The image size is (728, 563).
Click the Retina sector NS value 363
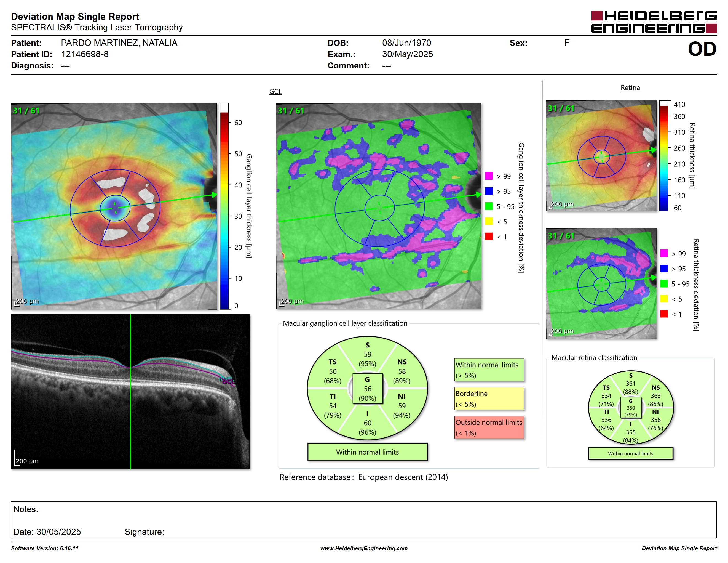(655, 395)
